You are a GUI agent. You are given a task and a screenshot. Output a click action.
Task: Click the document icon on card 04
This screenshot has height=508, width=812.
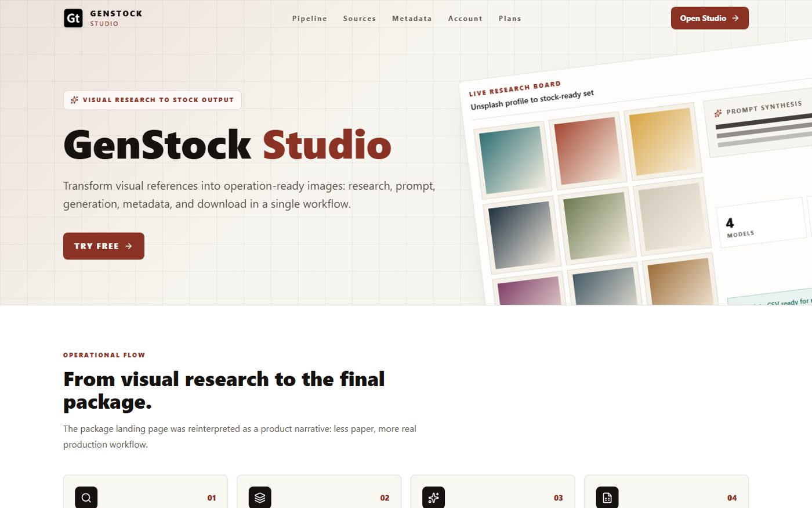point(607,498)
